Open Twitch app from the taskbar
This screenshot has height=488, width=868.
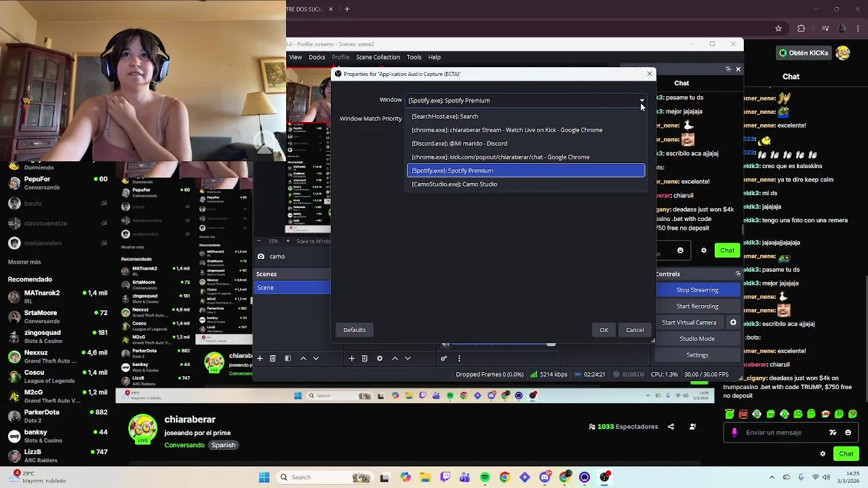point(446,477)
